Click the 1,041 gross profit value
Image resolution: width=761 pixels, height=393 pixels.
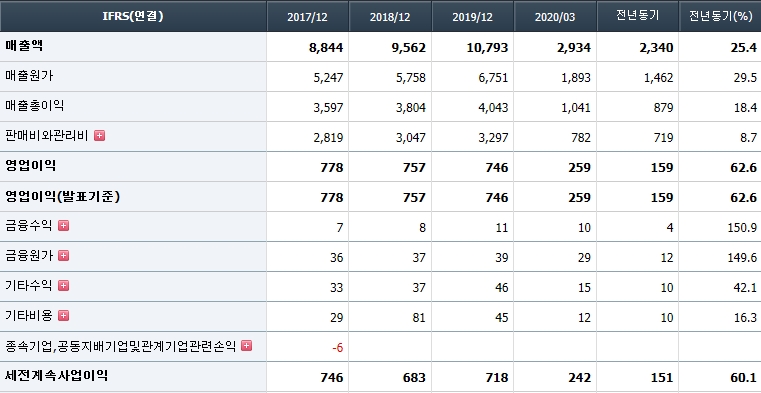coord(576,108)
